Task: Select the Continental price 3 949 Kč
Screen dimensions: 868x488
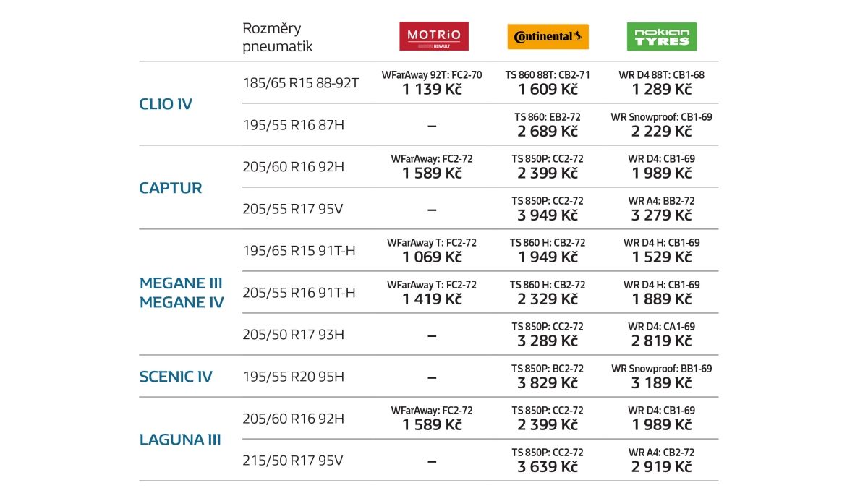Action: (548, 215)
